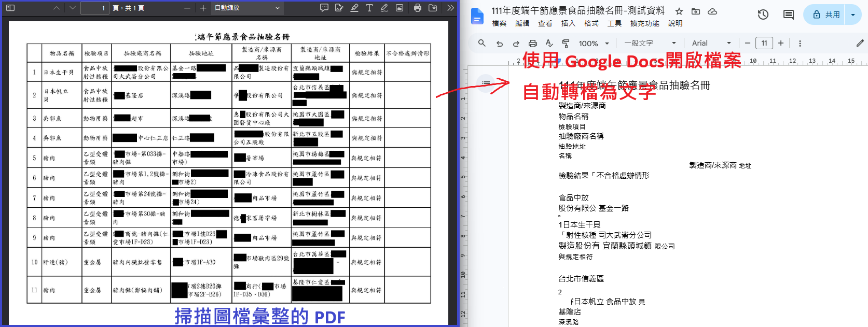Open more toolbar options three dots
The height and width of the screenshot is (327, 868).
click(x=800, y=44)
